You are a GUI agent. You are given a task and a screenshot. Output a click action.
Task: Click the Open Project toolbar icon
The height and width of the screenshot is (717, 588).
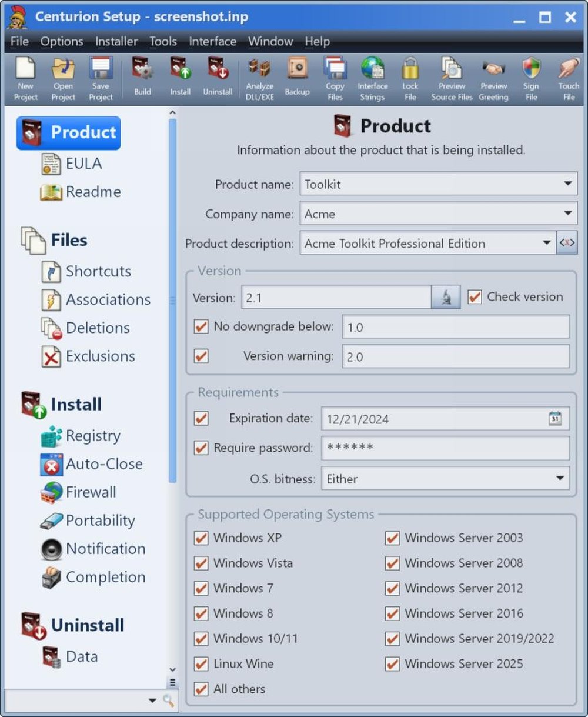63,79
